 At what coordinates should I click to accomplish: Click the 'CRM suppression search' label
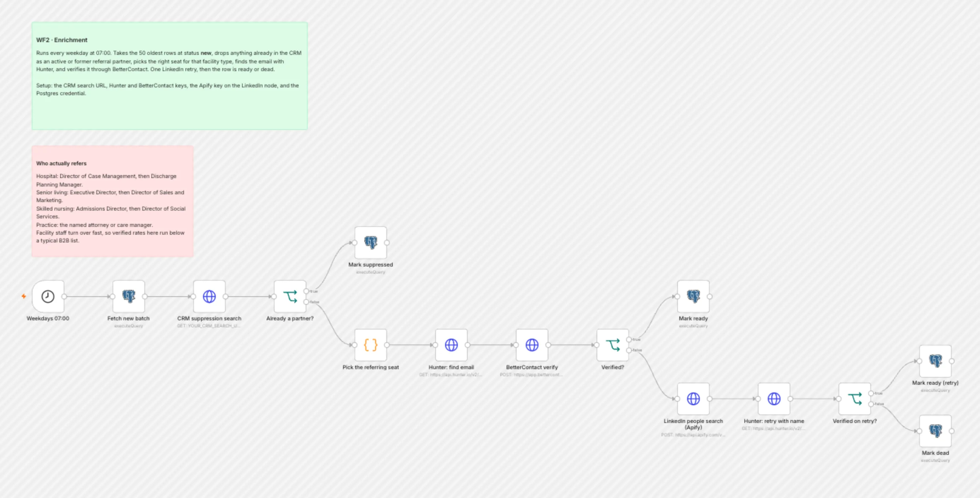[209, 318]
